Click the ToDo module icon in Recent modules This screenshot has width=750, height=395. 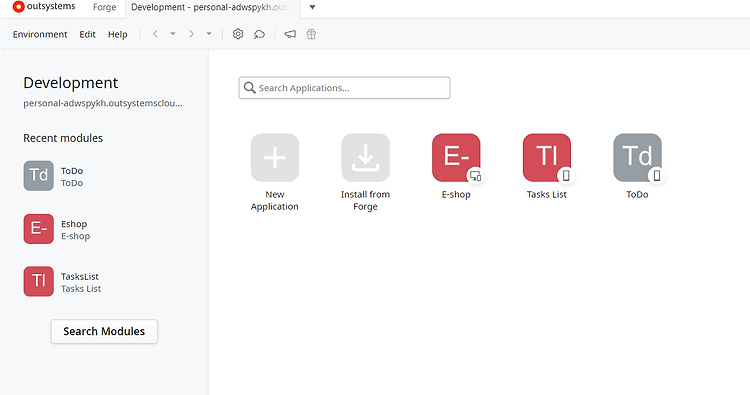(39, 176)
